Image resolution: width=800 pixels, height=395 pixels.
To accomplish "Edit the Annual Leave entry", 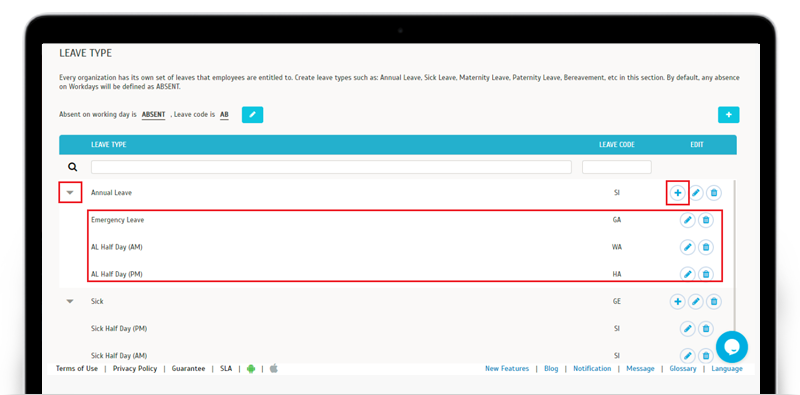I will [696, 193].
